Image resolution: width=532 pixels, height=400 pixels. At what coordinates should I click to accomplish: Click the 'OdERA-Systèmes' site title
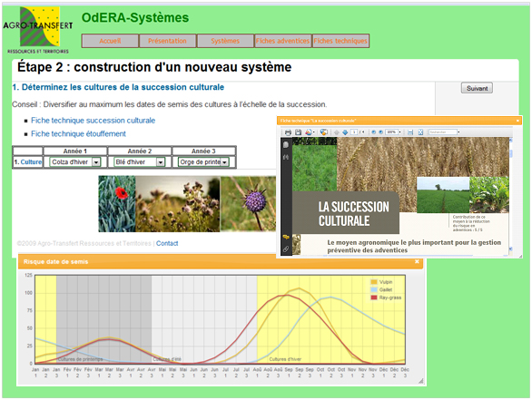(135, 17)
